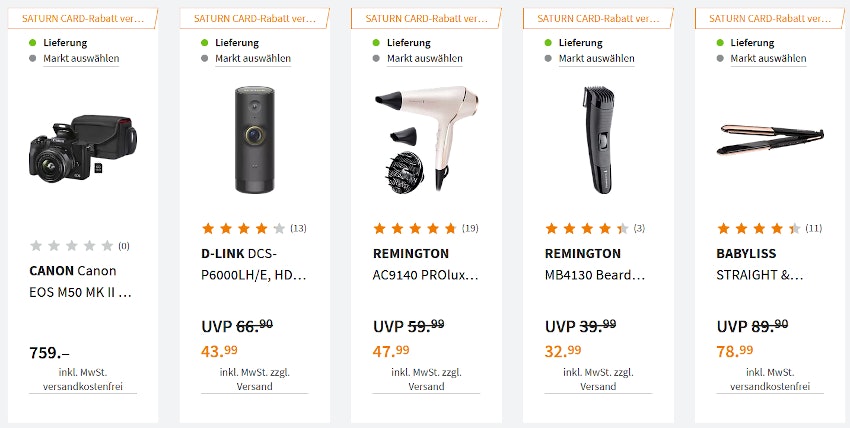Click the Remington AC9140 five-star rating

pos(415,228)
